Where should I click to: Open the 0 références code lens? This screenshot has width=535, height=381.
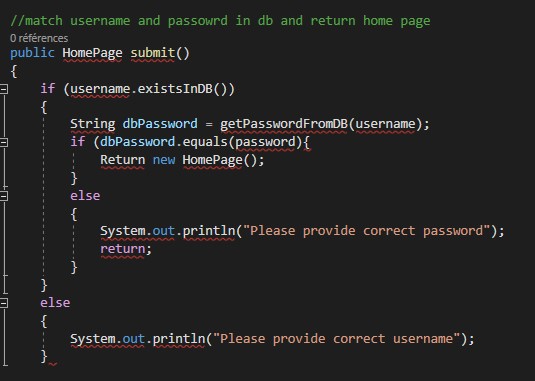pyautogui.click(x=39, y=38)
